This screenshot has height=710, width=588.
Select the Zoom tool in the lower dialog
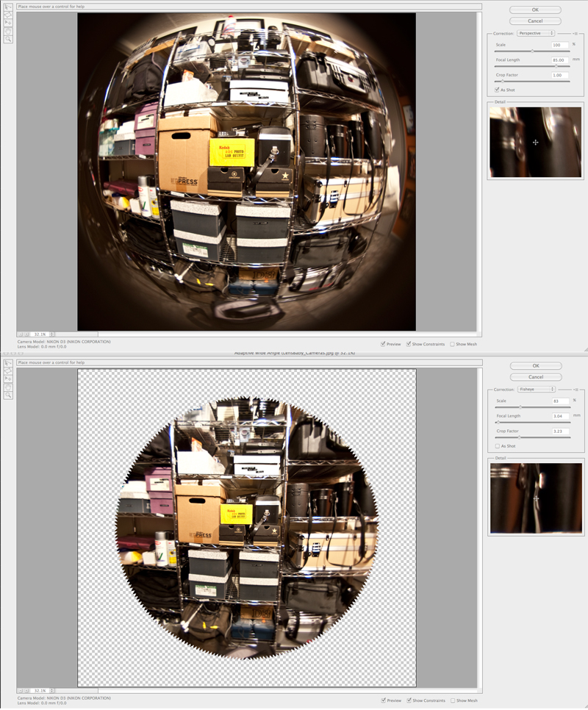click(x=8, y=395)
